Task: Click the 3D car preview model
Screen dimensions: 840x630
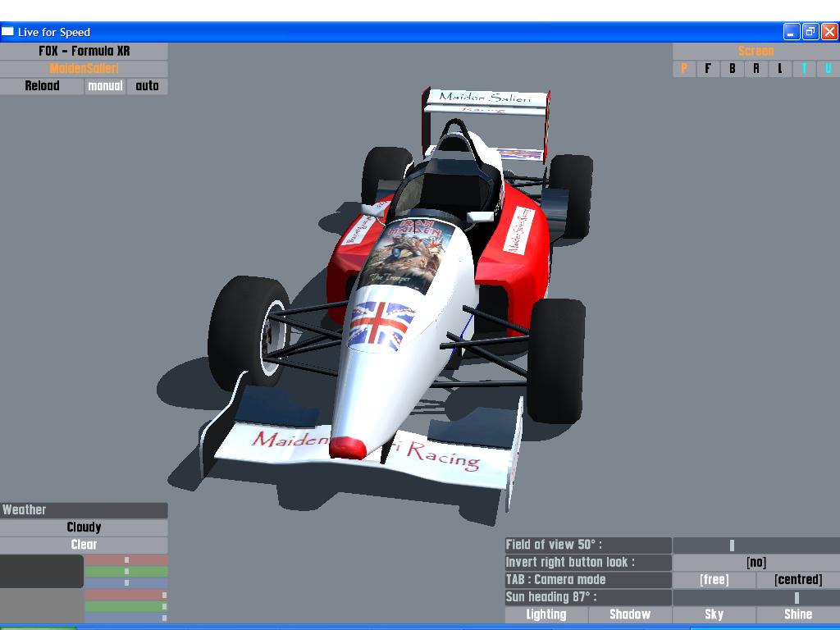Action: tap(396, 300)
